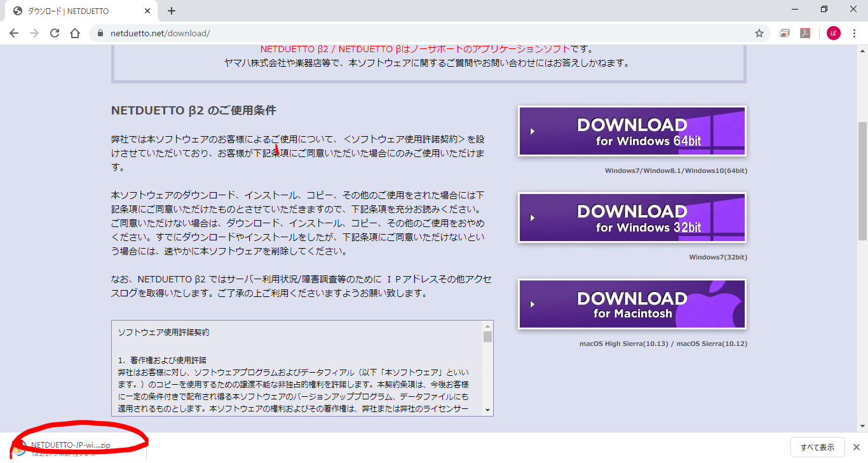The image size is (868, 463).
Task: Open the user profile avatar
Action: [833, 33]
